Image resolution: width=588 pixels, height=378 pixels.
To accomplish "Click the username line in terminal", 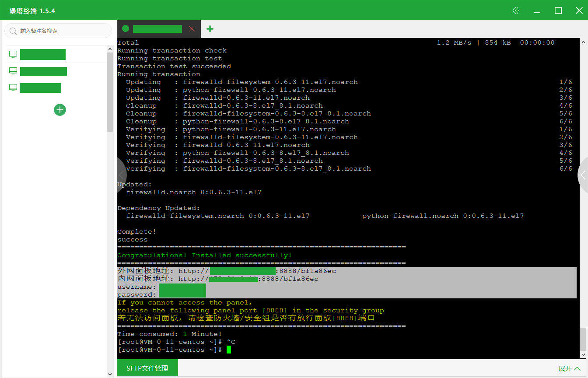I will pos(161,287).
